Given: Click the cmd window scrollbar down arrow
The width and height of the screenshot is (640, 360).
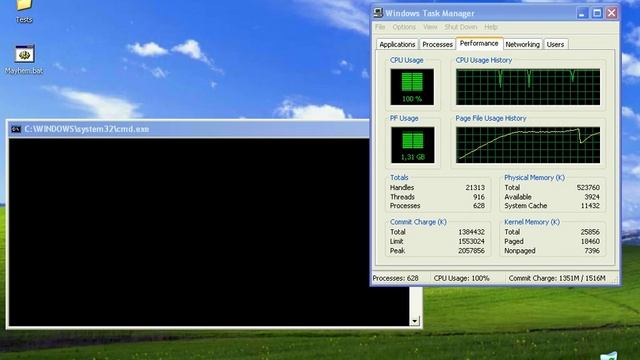Looking at the screenshot, I should pos(414,321).
